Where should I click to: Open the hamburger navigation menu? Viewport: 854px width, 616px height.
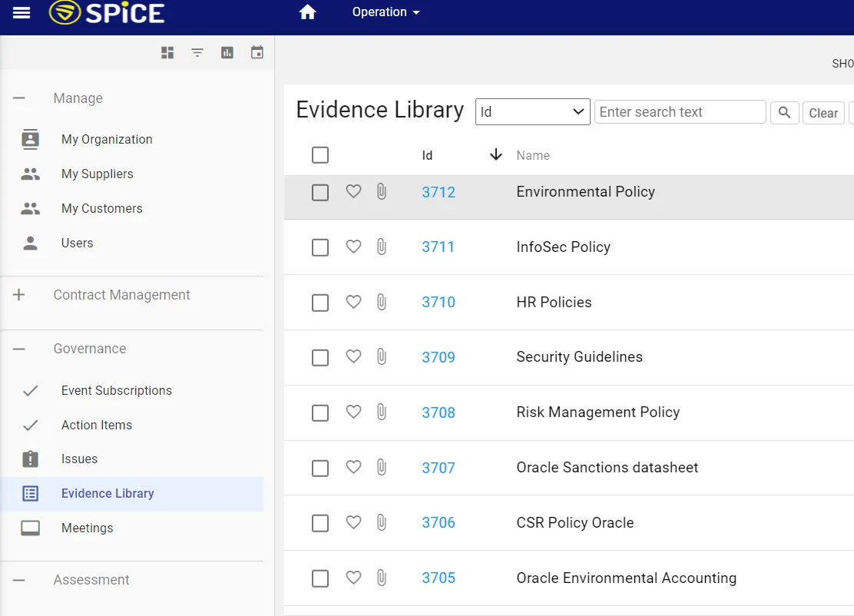(x=22, y=13)
